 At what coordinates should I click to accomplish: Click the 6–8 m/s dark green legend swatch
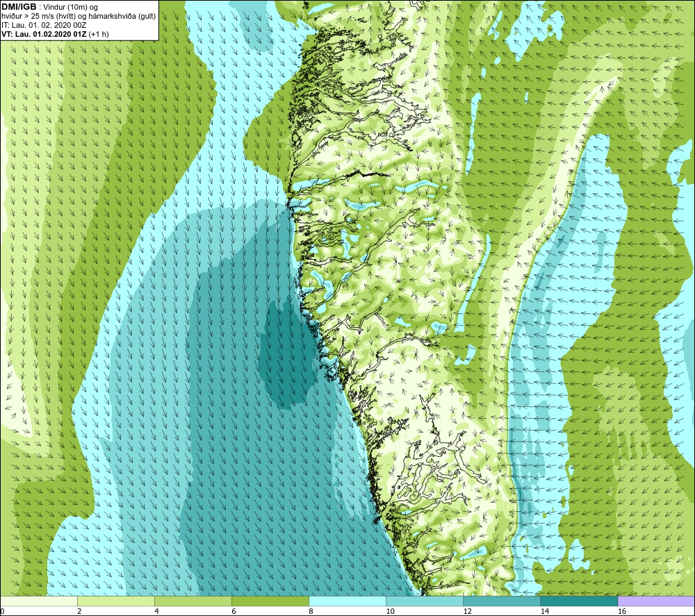(270, 601)
